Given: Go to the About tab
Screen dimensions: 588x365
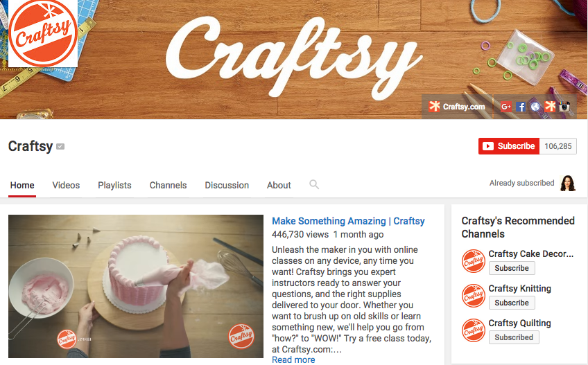Looking at the screenshot, I should [279, 185].
